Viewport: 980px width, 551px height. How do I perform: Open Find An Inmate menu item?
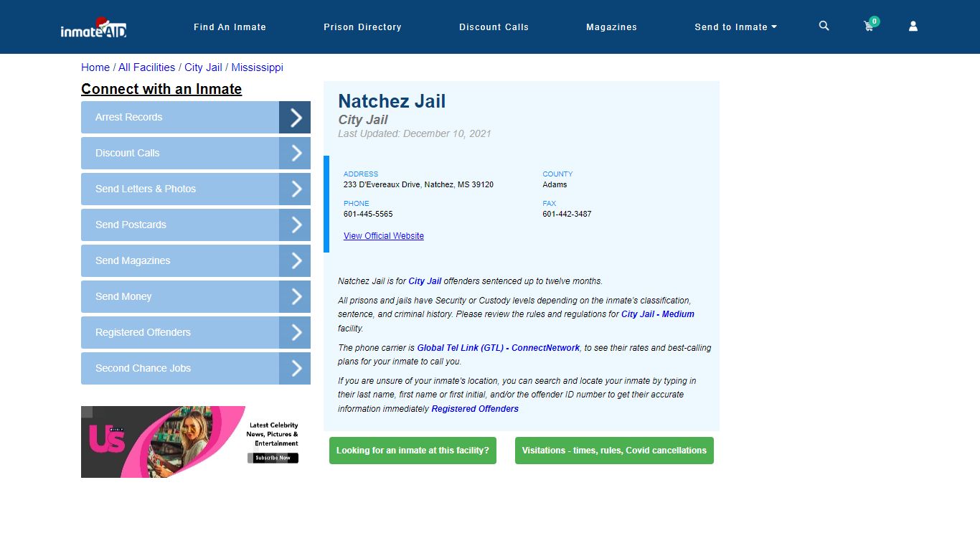point(230,27)
